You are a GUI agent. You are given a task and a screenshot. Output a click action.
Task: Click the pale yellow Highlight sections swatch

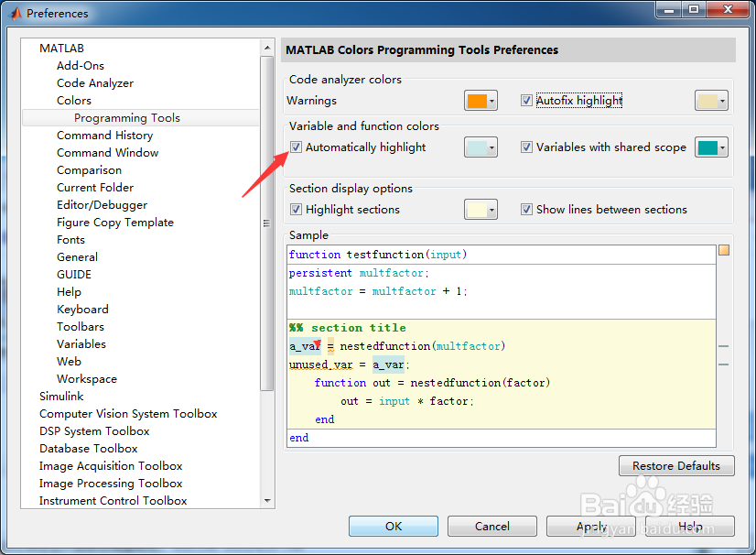click(x=477, y=210)
